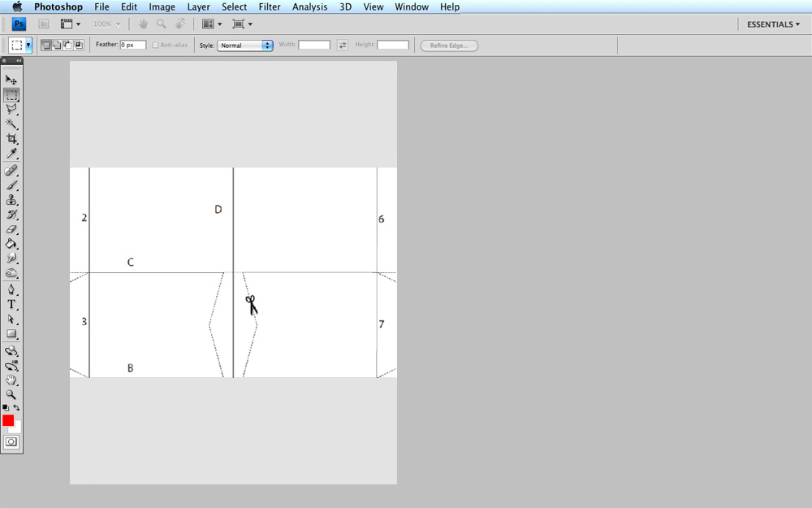Image resolution: width=812 pixels, height=508 pixels.
Task: Open the Style dropdown showing Normal
Action: (x=245, y=45)
